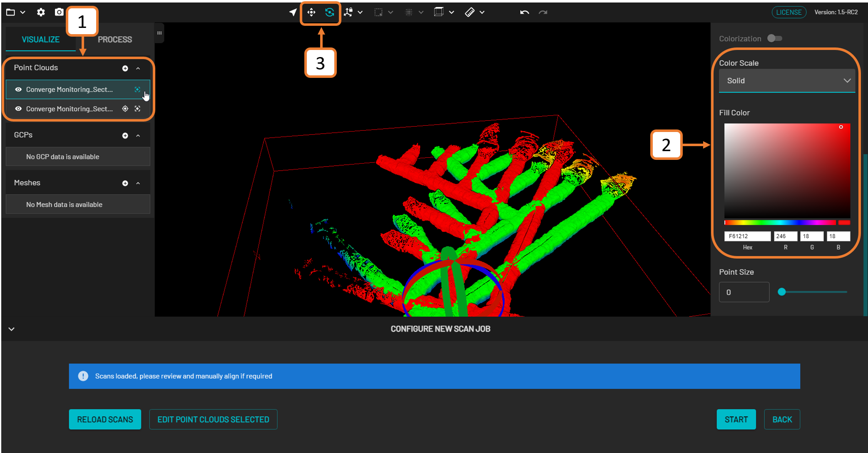Click the rainbow hue strip

pos(780,223)
